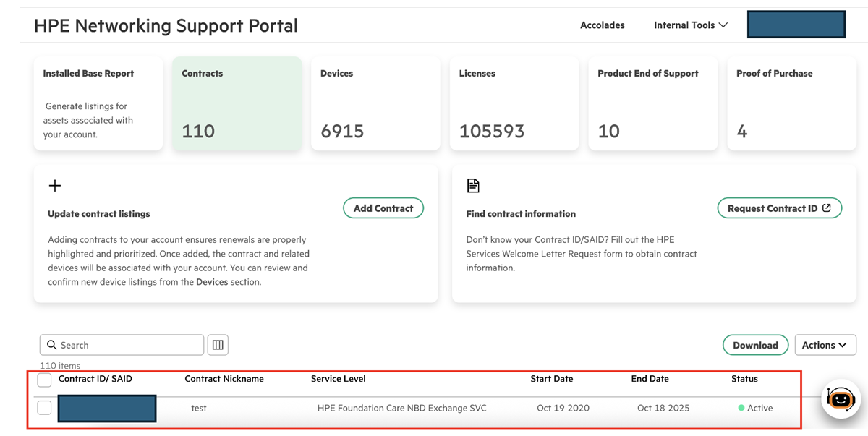Click the Active status indicator

(755, 409)
